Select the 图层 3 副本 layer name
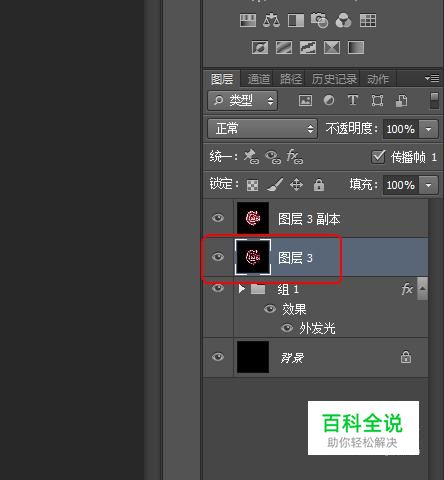 click(309, 219)
